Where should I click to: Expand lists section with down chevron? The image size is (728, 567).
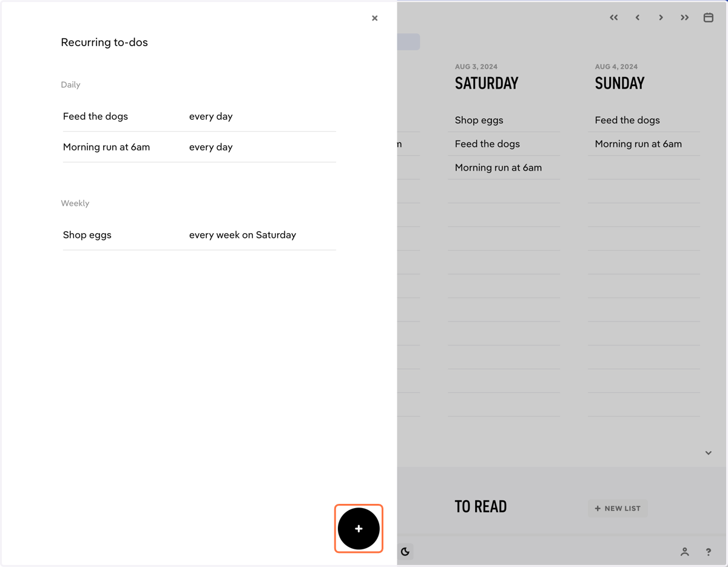point(708,453)
